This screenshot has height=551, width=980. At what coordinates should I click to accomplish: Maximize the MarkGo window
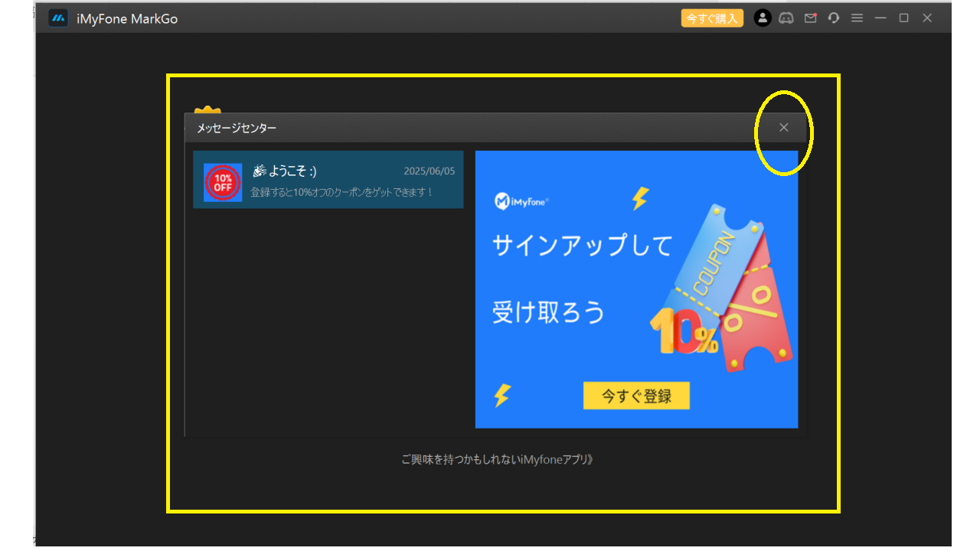pos(904,18)
